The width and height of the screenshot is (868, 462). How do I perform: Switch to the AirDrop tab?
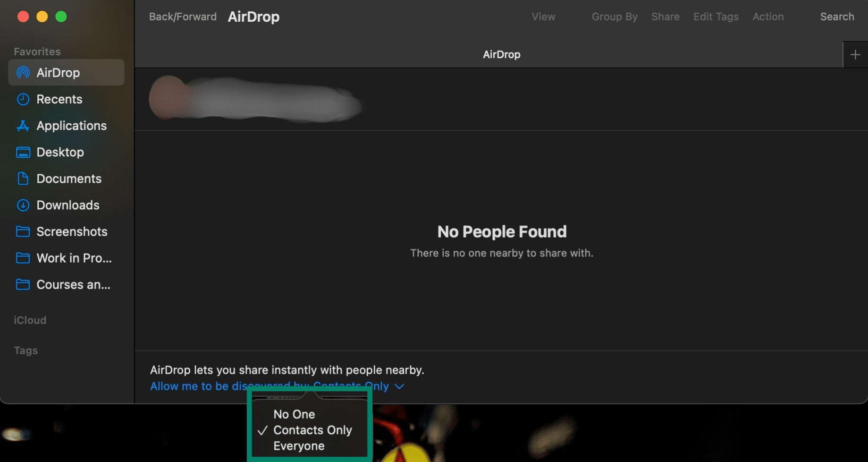[x=501, y=54]
